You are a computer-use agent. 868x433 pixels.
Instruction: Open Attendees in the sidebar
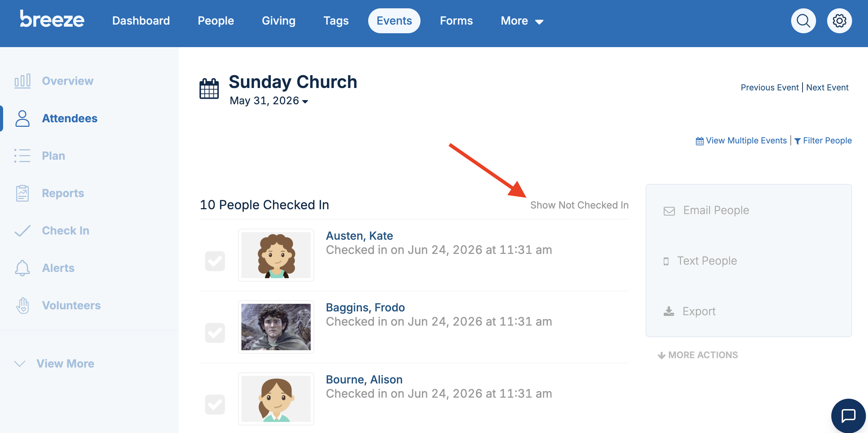click(x=70, y=118)
